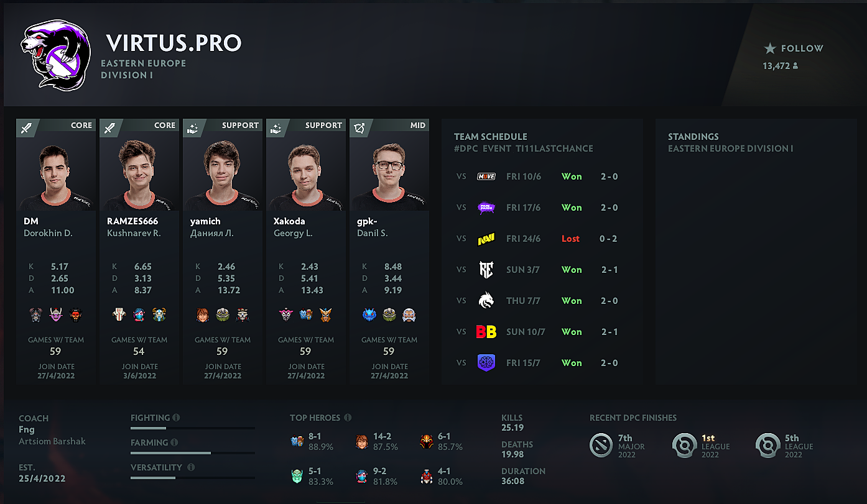Image resolution: width=867 pixels, height=504 pixels.
Task: Click the Follow button text
Action: tap(802, 48)
